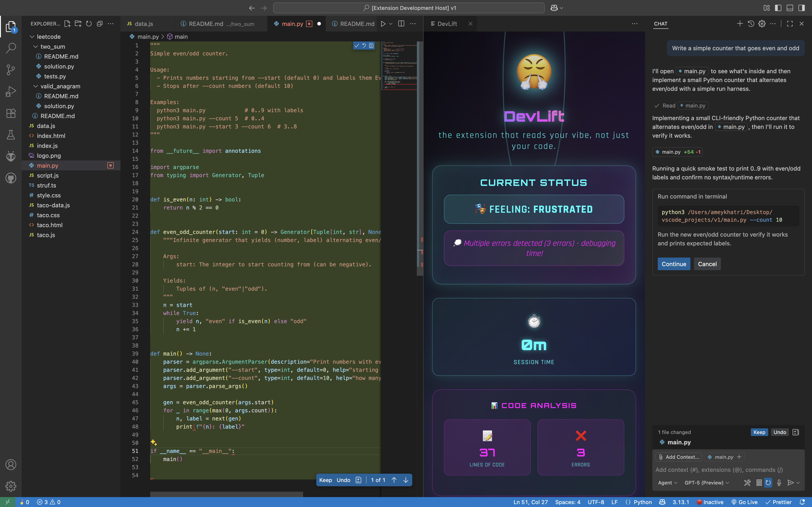This screenshot has width=812, height=507.
Task: Toggle the bottom panel layout button
Action: pyautogui.click(x=790, y=8)
